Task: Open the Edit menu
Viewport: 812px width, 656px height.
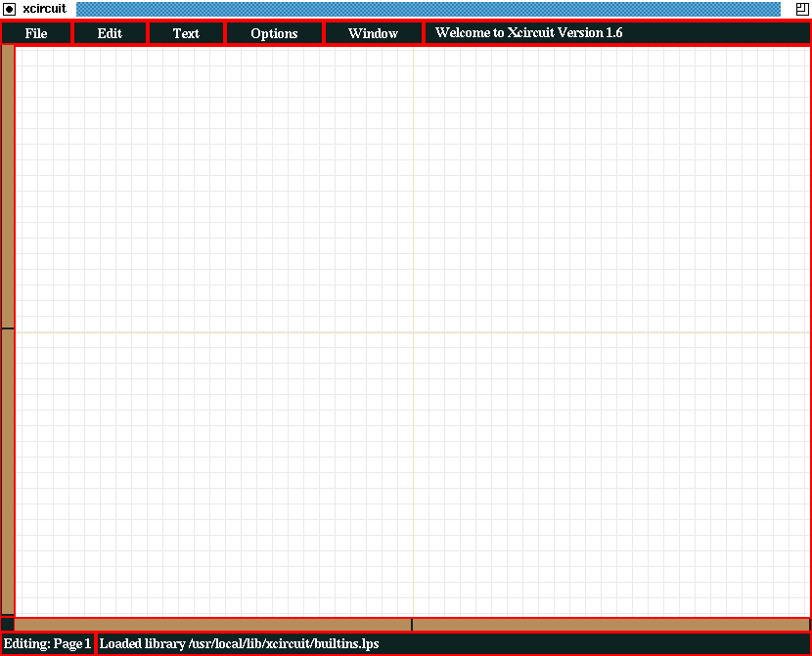Action: tap(110, 33)
